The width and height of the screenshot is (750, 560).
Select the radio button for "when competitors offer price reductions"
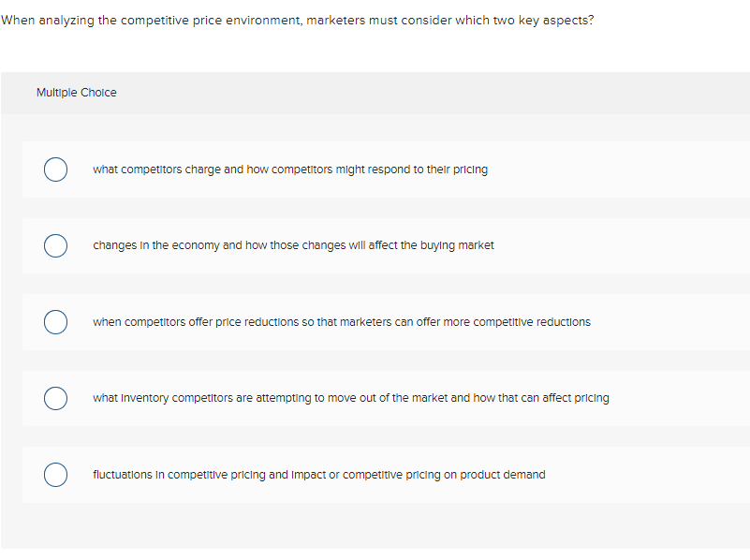pyautogui.click(x=55, y=321)
